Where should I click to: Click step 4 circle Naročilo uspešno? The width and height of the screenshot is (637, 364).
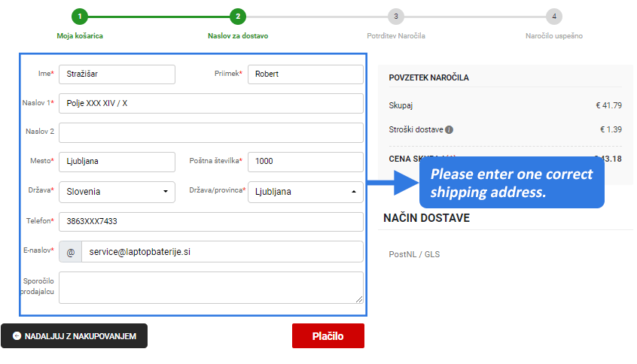[x=553, y=17]
